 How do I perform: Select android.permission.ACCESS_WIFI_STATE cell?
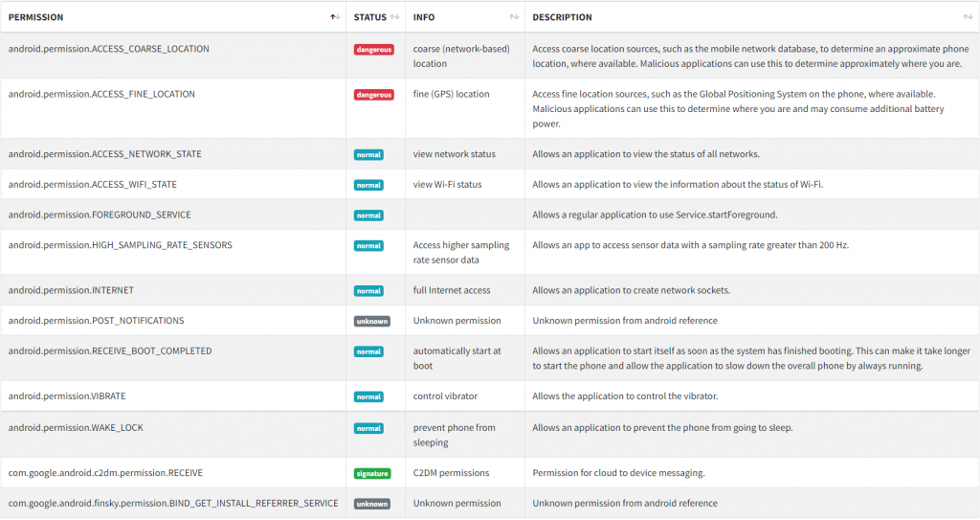point(173,184)
